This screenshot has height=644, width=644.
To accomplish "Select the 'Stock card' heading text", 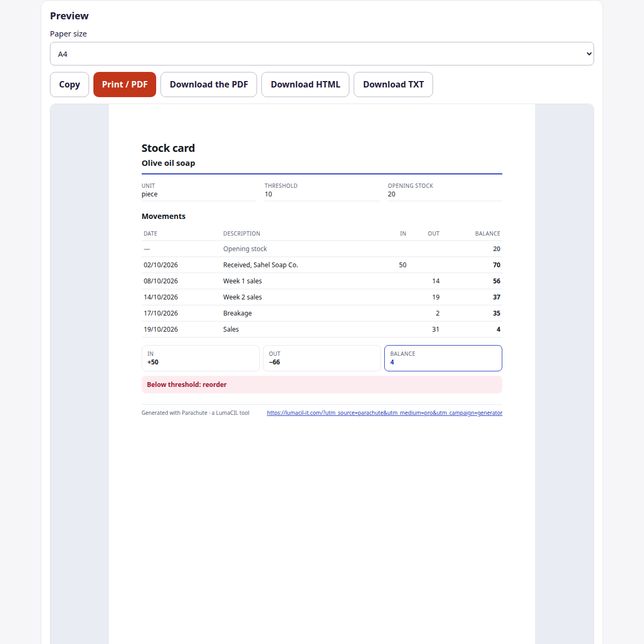I will [168, 148].
